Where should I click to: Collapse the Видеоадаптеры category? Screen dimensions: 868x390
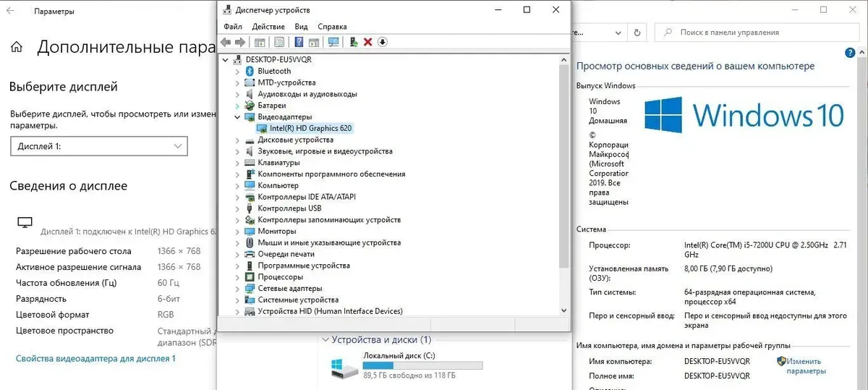click(237, 116)
